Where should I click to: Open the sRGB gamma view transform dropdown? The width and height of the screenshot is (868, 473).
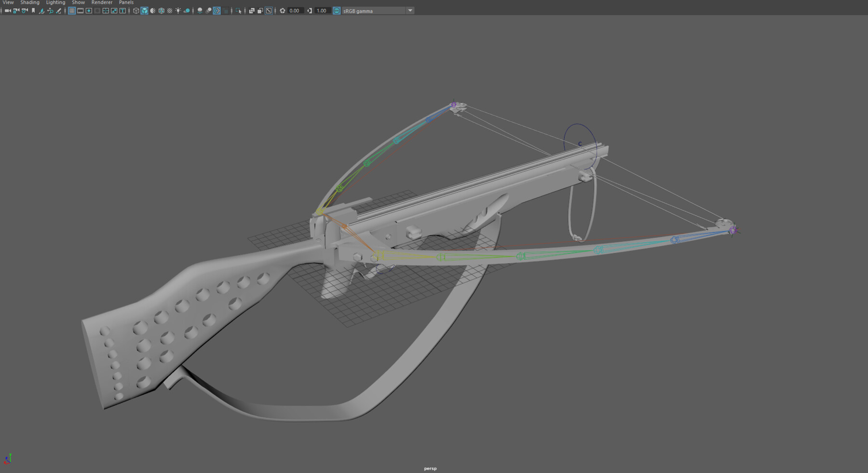pos(409,11)
